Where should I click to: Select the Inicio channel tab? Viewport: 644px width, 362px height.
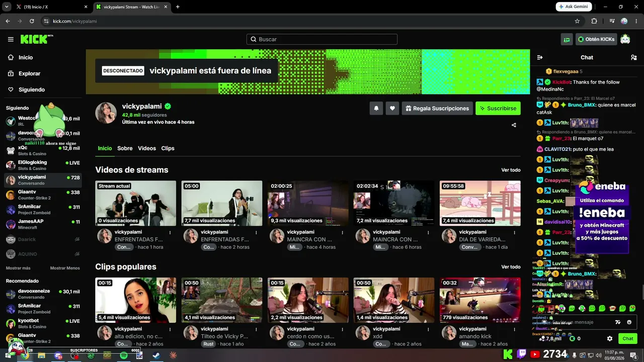(x=105, y=148)
